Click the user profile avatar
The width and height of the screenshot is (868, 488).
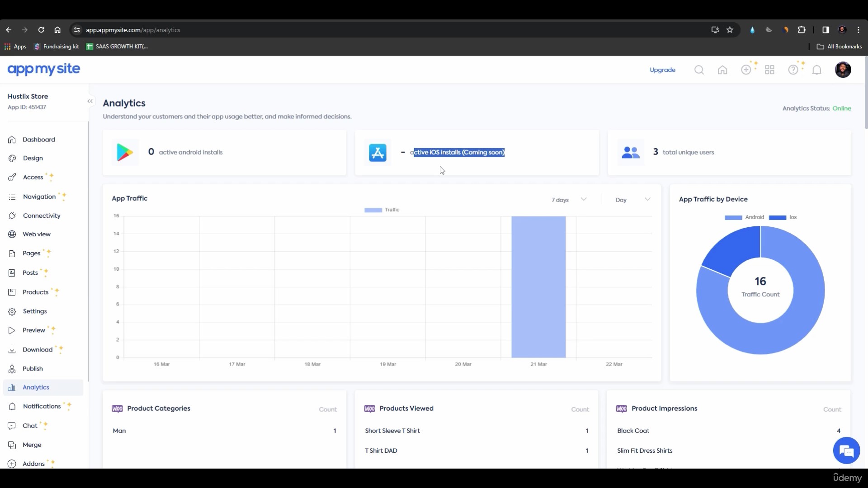click(x=843, y=70)
